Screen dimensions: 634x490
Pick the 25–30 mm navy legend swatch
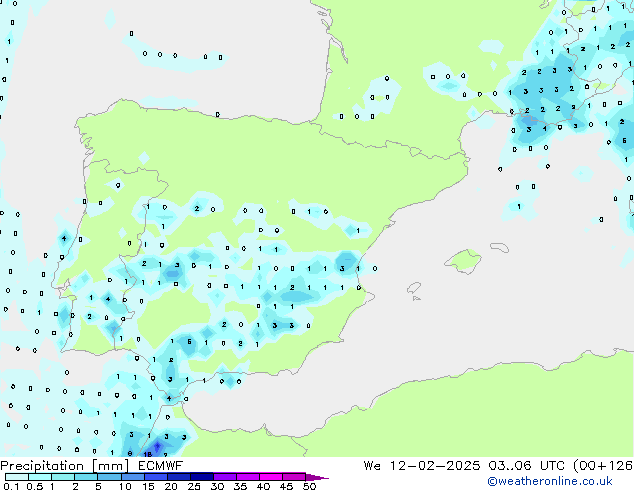[201, 477]
